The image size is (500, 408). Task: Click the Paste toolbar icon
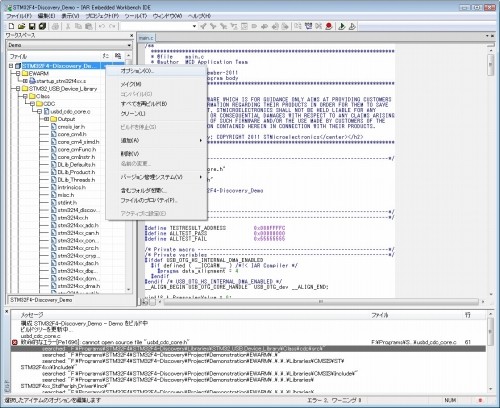tap(89, 26)
